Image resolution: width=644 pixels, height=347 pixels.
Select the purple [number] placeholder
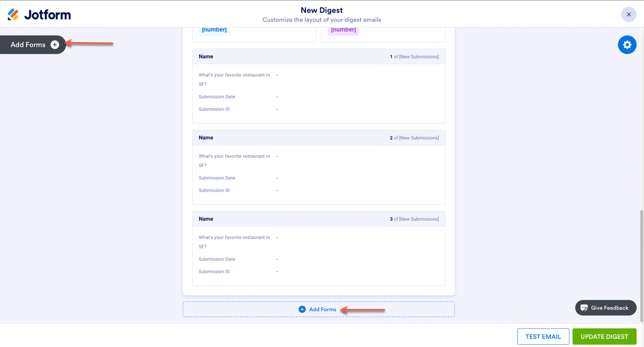click(x=343, y=30)
